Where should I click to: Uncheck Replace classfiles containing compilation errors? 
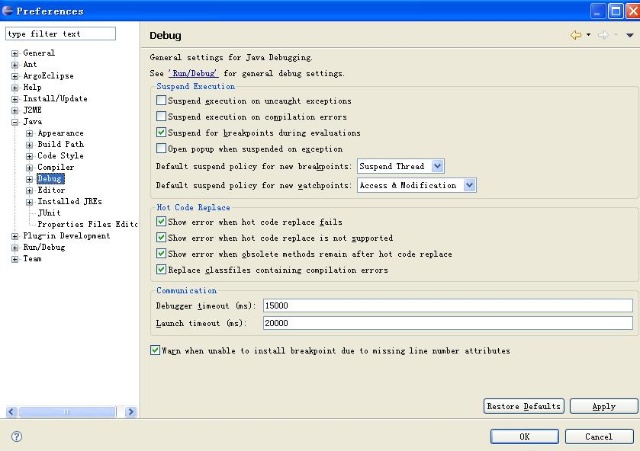point(161,269)
